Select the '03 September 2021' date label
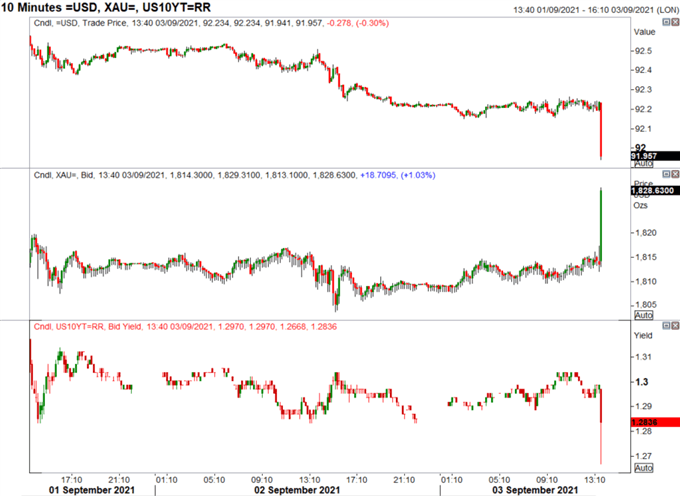 pyautogui.click(x=535, y=490)
